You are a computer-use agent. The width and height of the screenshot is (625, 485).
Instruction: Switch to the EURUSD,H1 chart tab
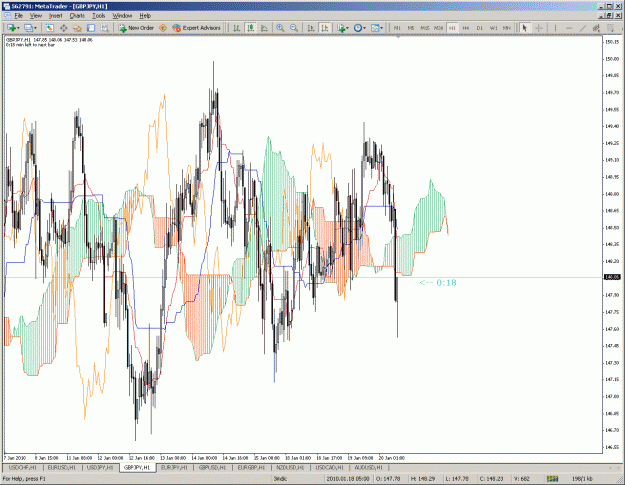[x=61, y=467]
